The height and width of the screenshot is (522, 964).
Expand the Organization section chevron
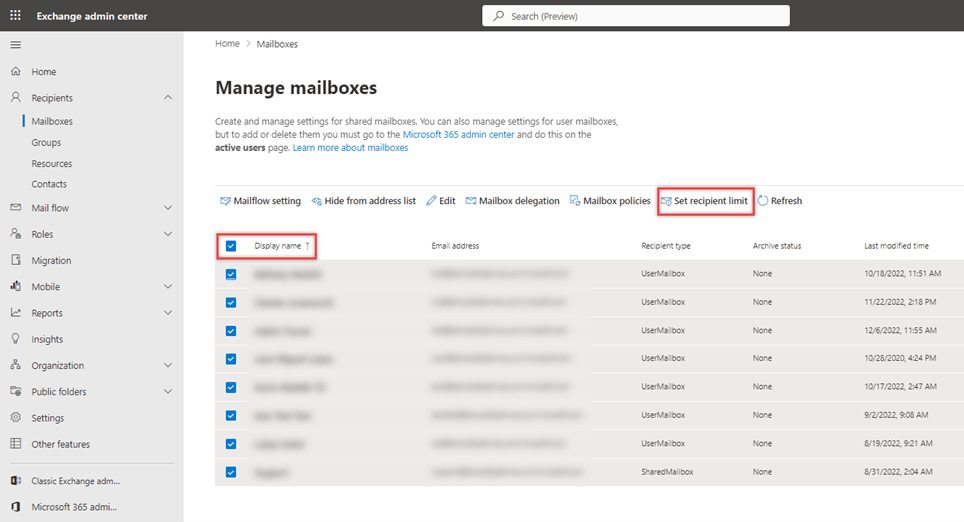pyautogui.click(x=168, y=365)
